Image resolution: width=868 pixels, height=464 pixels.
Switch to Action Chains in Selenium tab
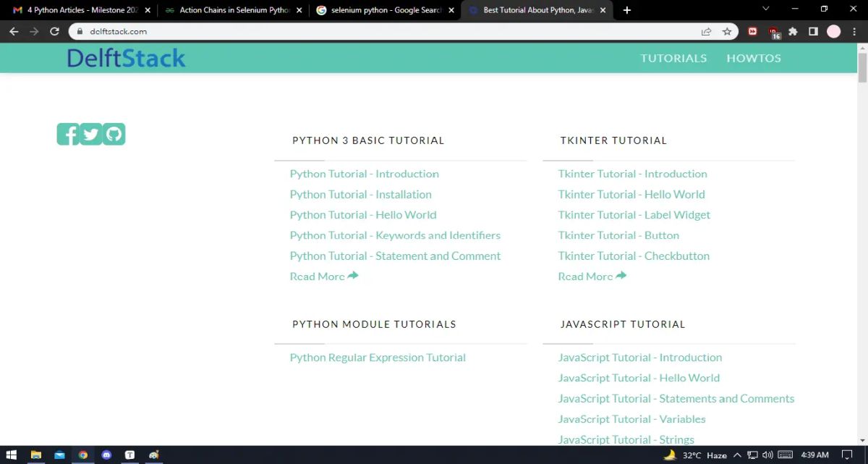point(233,10)
